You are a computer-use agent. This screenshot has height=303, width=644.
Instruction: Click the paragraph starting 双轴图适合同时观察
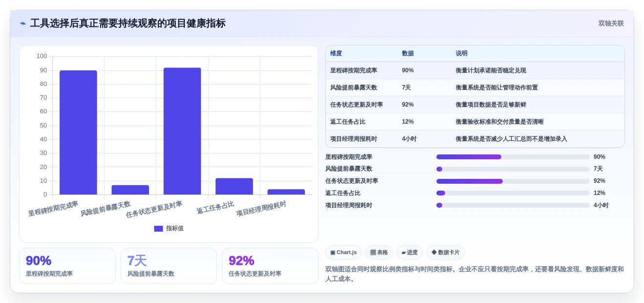[x=474, y=274]
